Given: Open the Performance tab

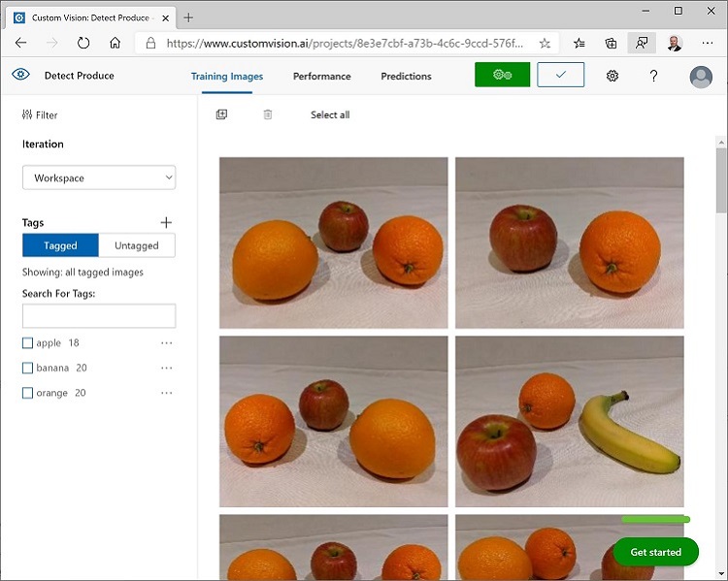Looking at the screenshot, I should [x=321, y=76].
